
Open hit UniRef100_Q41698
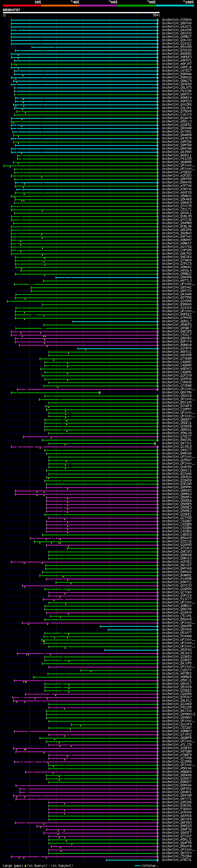(x=176, y=30)
